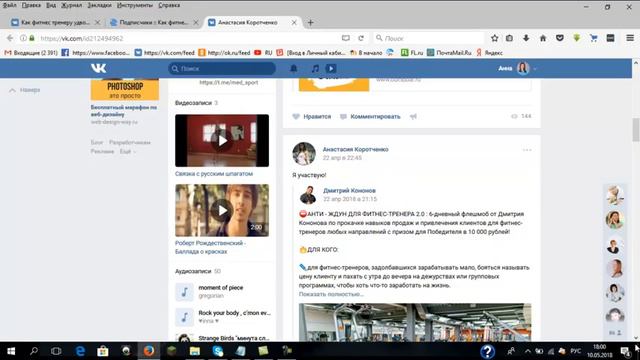Play audio Rock your body

184,317
